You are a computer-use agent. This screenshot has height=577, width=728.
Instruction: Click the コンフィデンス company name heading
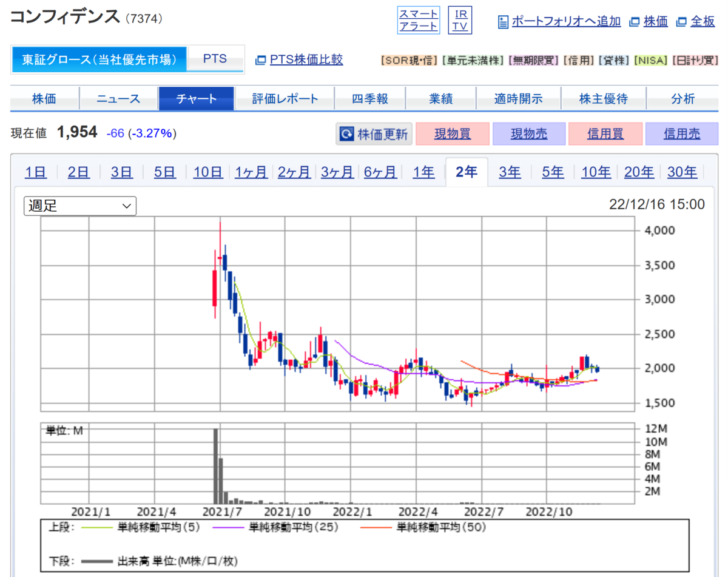tap(66, 17)
